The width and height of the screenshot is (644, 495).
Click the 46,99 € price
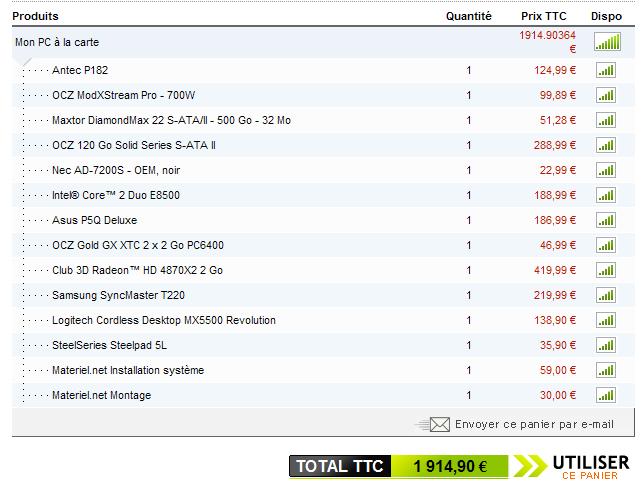[558, 246]
